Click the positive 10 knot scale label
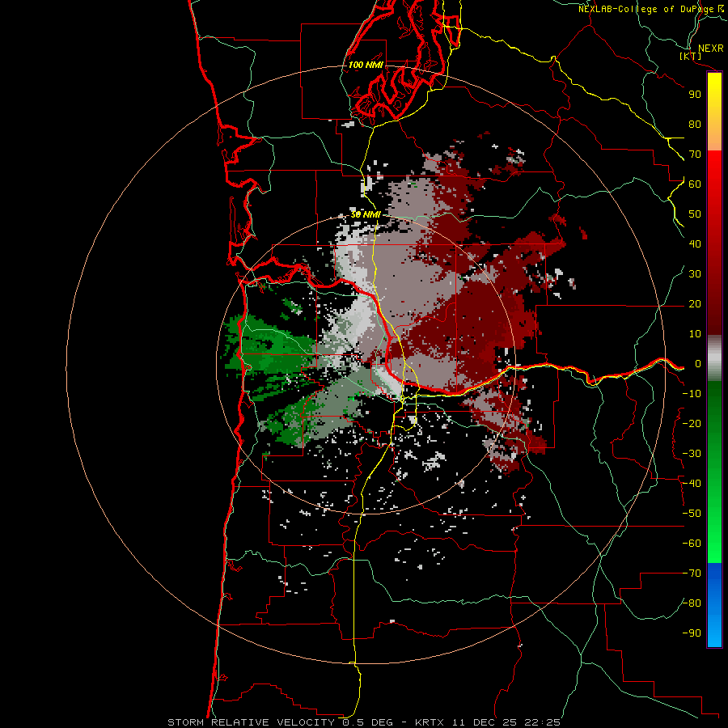The width and height of the screenshot is (728, 728). coord(695,334)
